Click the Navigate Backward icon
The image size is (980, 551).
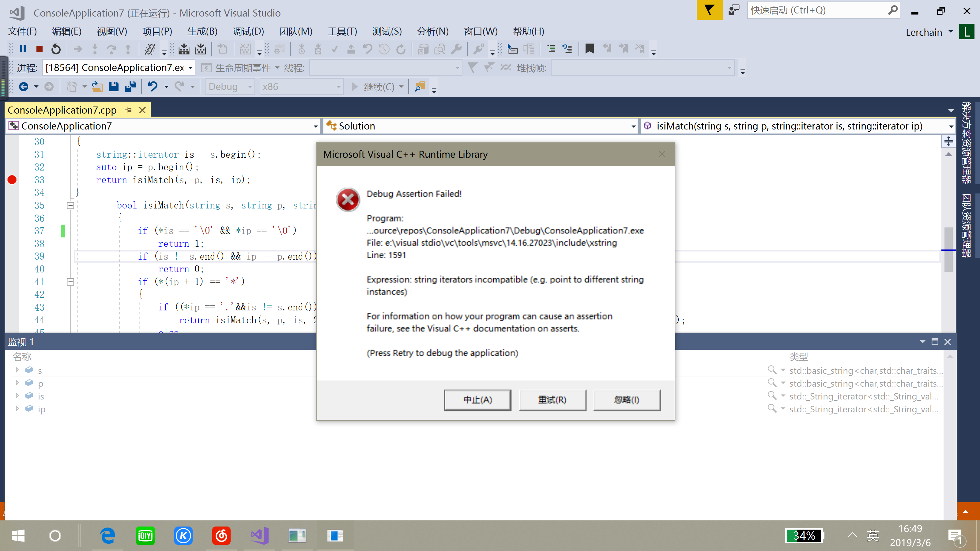coord(24,87)
